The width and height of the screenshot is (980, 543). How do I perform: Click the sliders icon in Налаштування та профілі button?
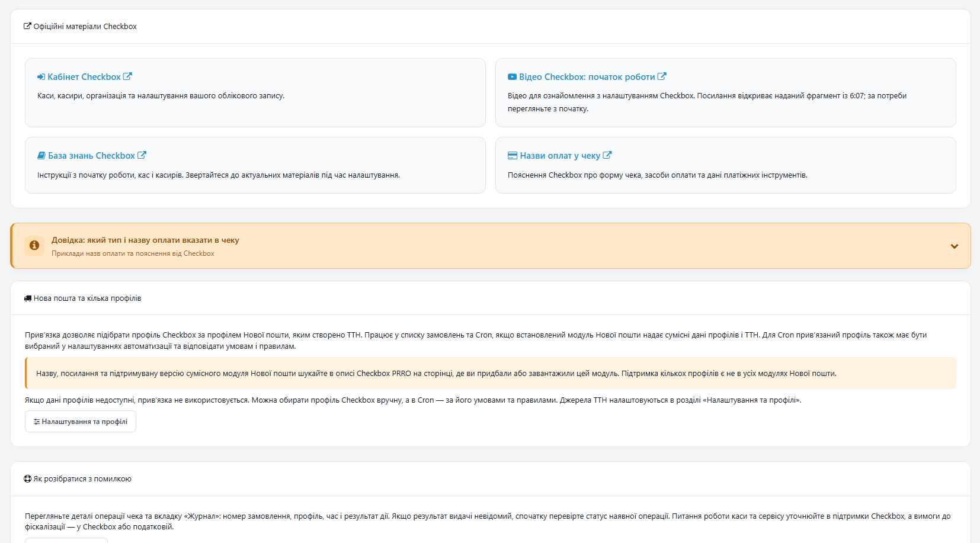(x=37, y=422)
